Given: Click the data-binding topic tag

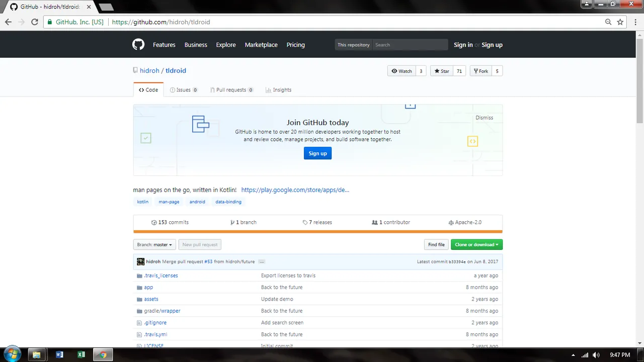Looking at the screenshot, I should point(228,202).
